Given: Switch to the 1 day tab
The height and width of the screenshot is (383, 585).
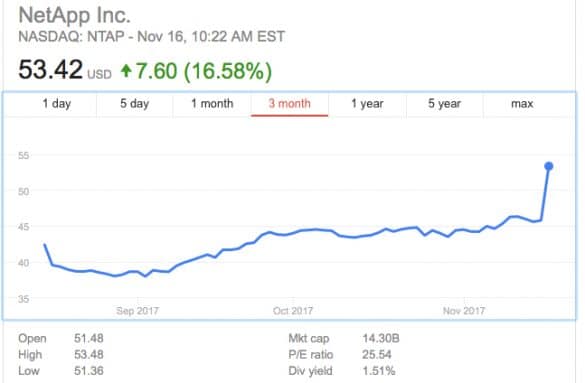Looking at the screenshot, I should point(56,104).
